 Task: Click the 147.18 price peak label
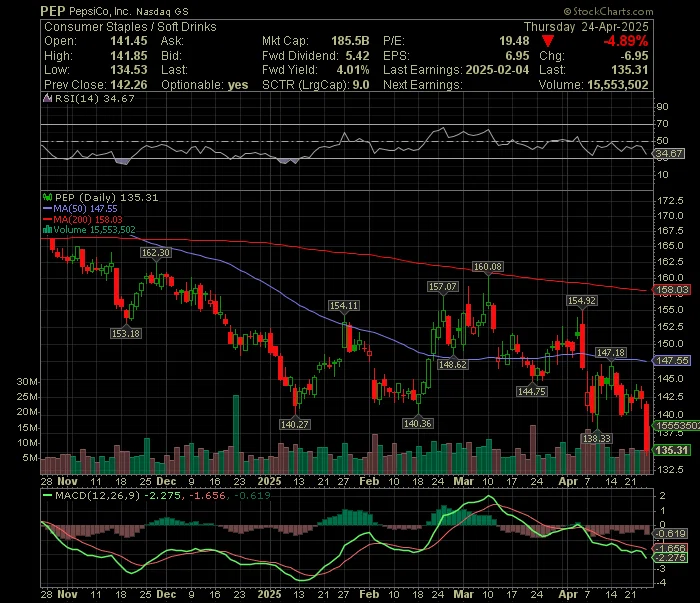[x=611, y=353]
